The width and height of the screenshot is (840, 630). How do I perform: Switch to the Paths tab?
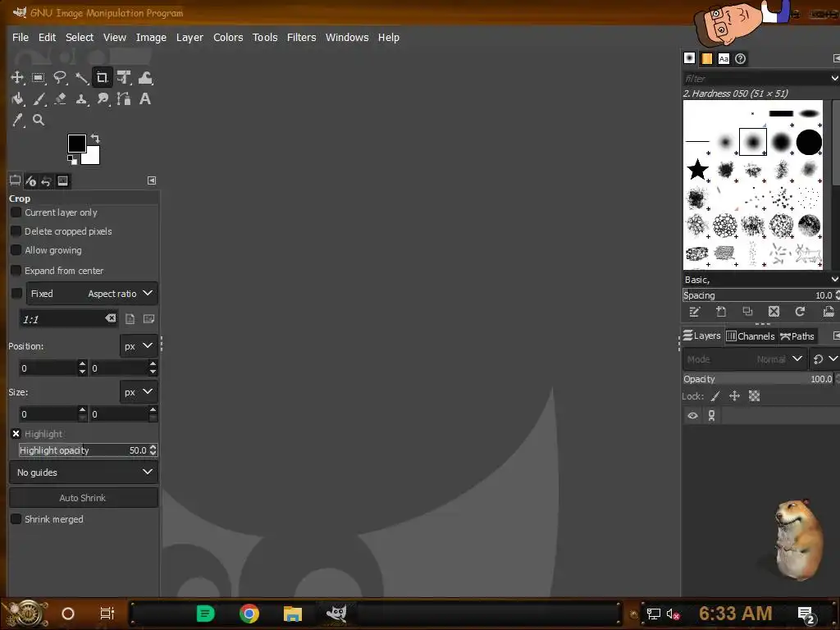coord(797,336)
